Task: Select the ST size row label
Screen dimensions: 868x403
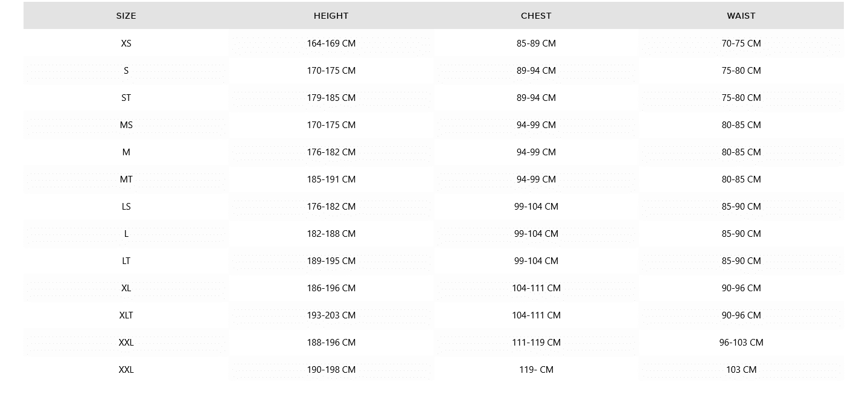Action: [x=126, y=98]
